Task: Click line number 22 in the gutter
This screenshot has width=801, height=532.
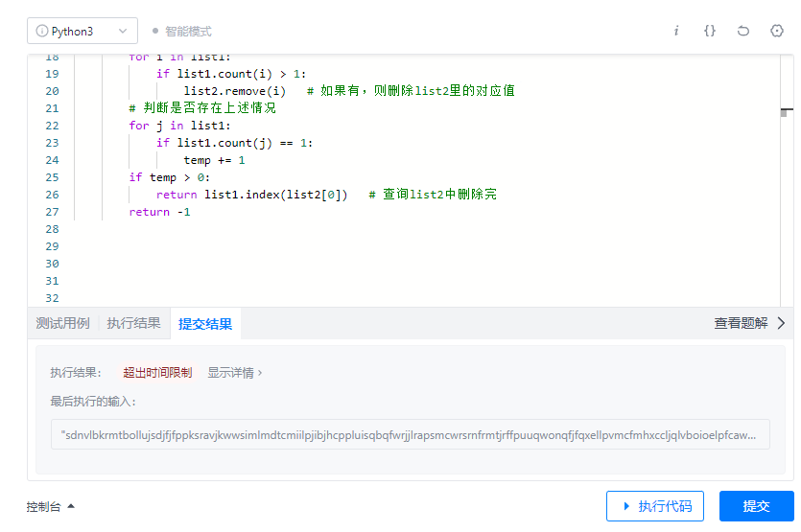Action: coord(52,126)
